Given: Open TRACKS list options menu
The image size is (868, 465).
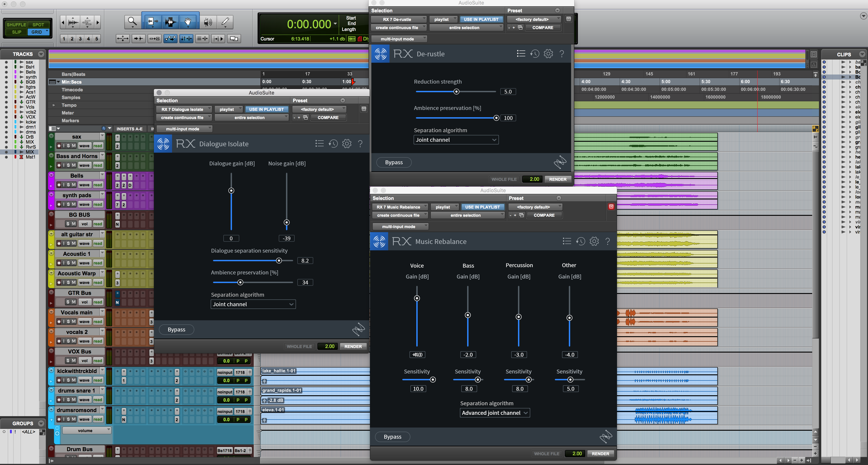Looking at the screenshot, I should (x=41, y=54).
